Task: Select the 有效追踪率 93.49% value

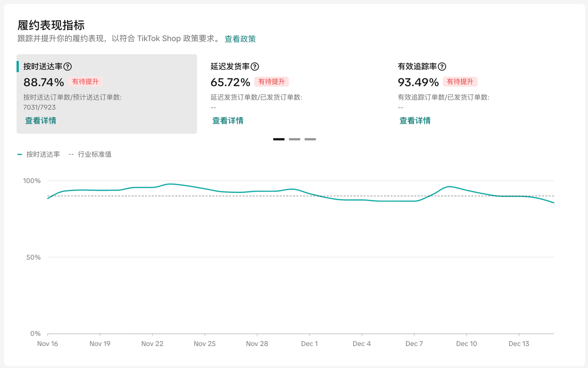Action: [x=418, y=83]
